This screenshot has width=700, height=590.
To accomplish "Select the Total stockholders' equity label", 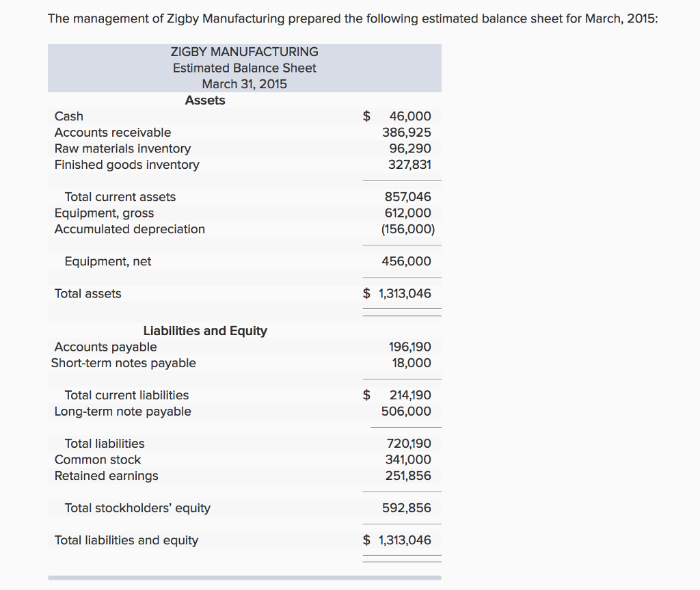I will click(x=137, y=508).
